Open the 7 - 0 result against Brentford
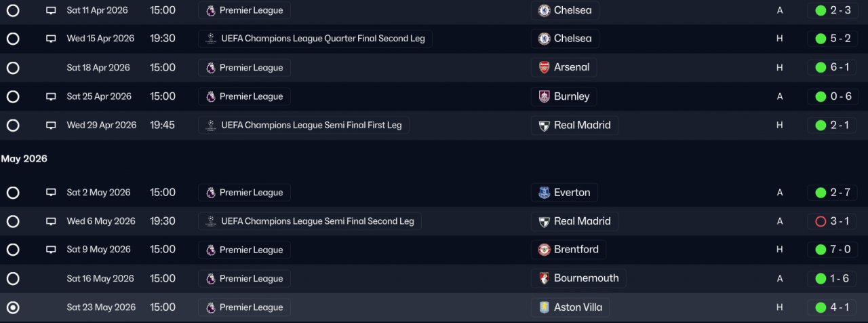This screenshot has height=323, width=868. [x=832, y=250]
